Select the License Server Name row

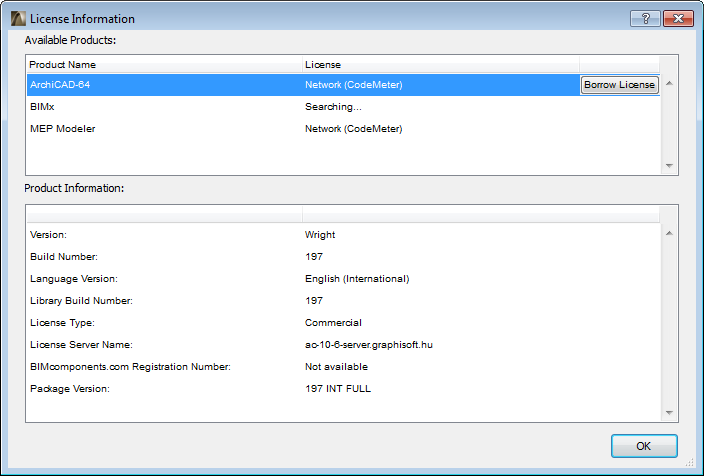pos(340,345)
